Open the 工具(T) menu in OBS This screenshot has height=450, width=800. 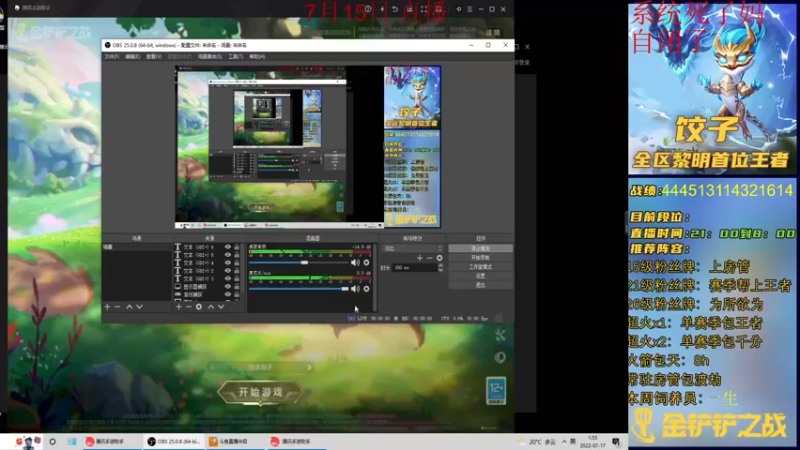pyautogui.click(x=236, y=57)
